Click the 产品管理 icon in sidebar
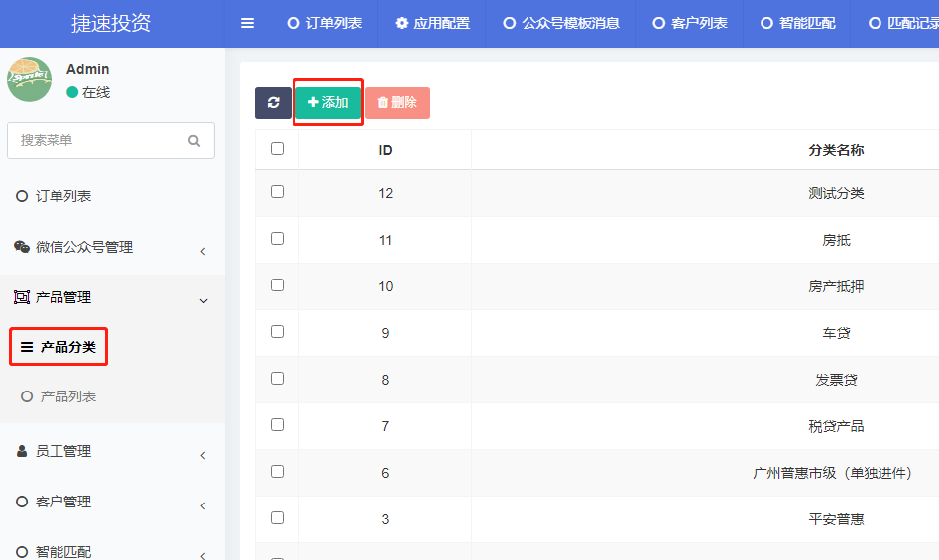Viewport: 939px width, 560px height. coord(22,297)
